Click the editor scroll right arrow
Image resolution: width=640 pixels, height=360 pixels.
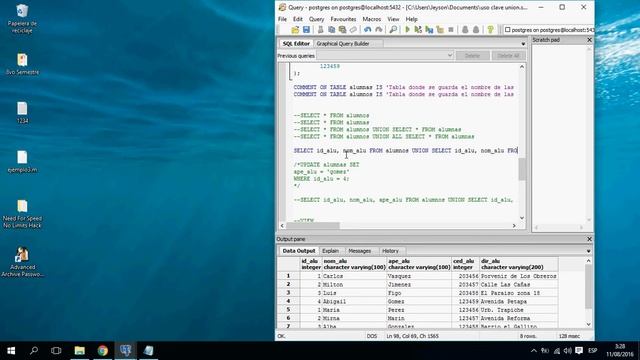[514, 226]
